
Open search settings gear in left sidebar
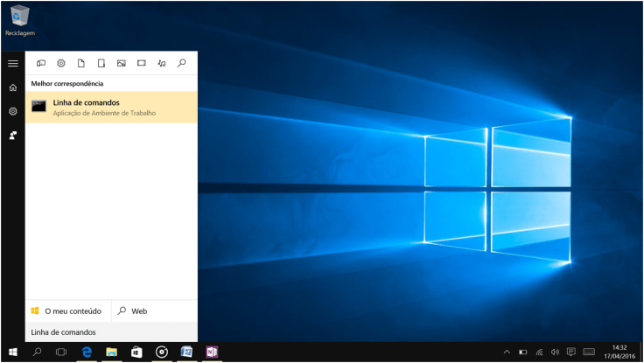coord(12,111)
